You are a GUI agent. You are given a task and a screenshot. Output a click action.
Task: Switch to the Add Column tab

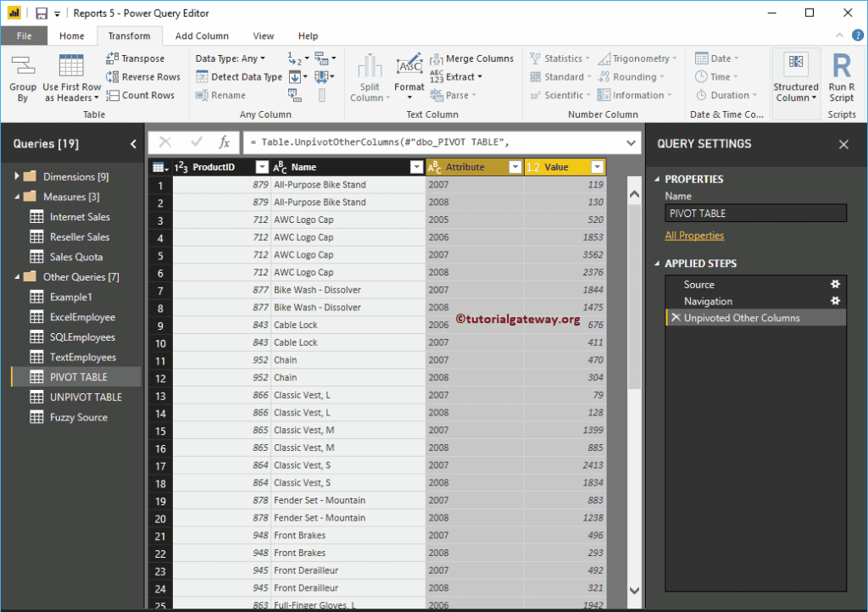click(202, 36)
